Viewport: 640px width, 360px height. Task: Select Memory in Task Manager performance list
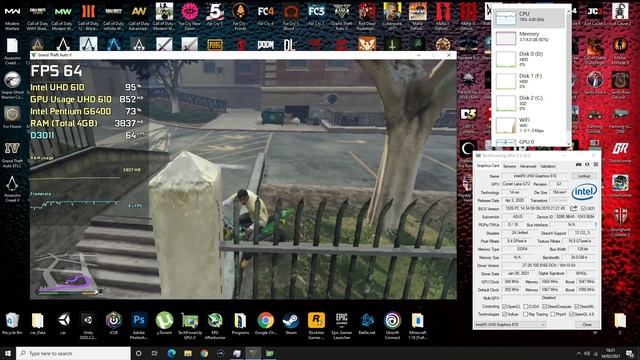529,37
